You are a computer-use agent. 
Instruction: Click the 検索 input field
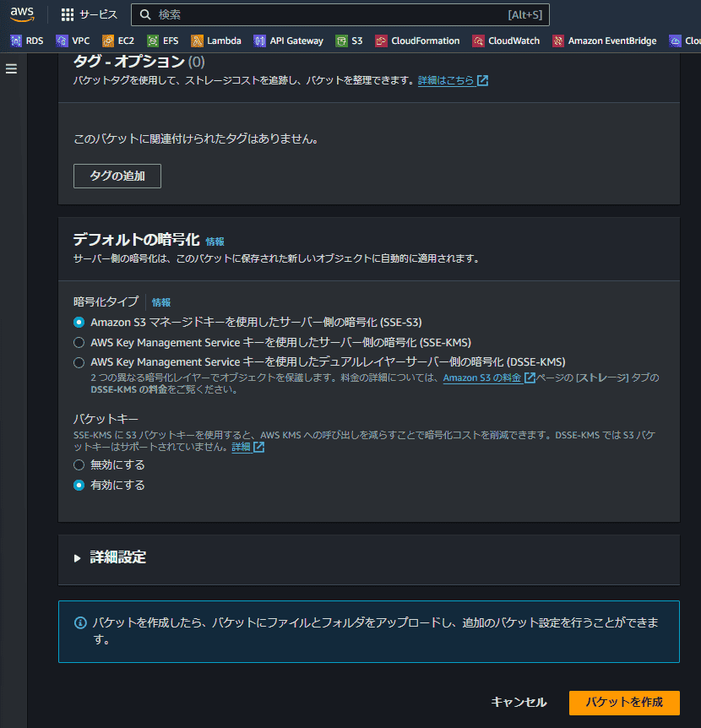click(x=340, y=15)
